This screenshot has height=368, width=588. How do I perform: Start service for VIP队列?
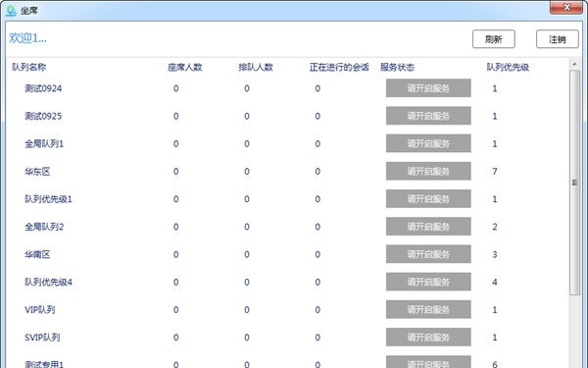(x=428, y=309)
